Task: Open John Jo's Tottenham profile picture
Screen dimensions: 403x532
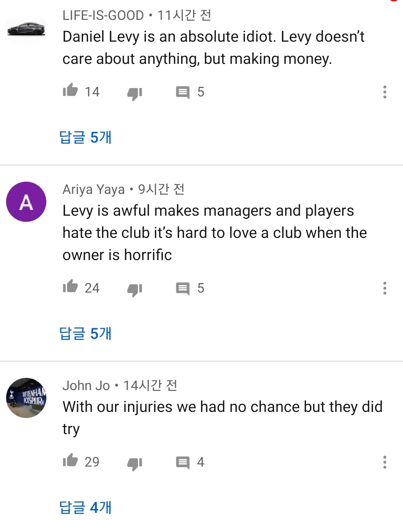Action: pyautogui.click(x=26, y=398)
